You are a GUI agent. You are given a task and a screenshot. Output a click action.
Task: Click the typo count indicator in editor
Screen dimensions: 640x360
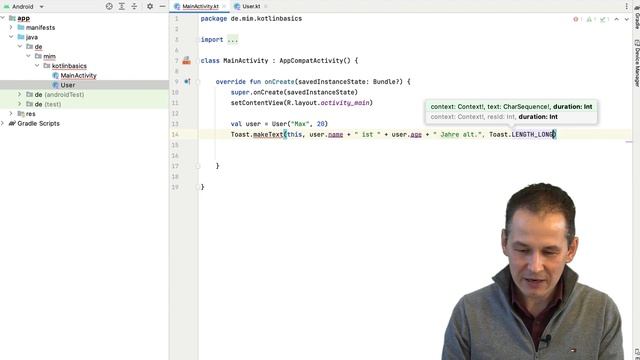coord(604,19)
